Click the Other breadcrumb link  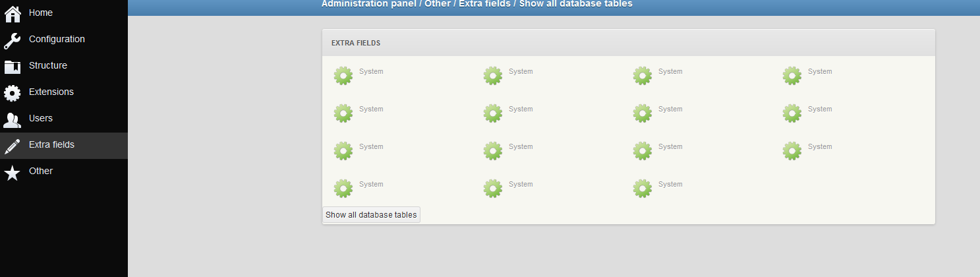point(438,4)
